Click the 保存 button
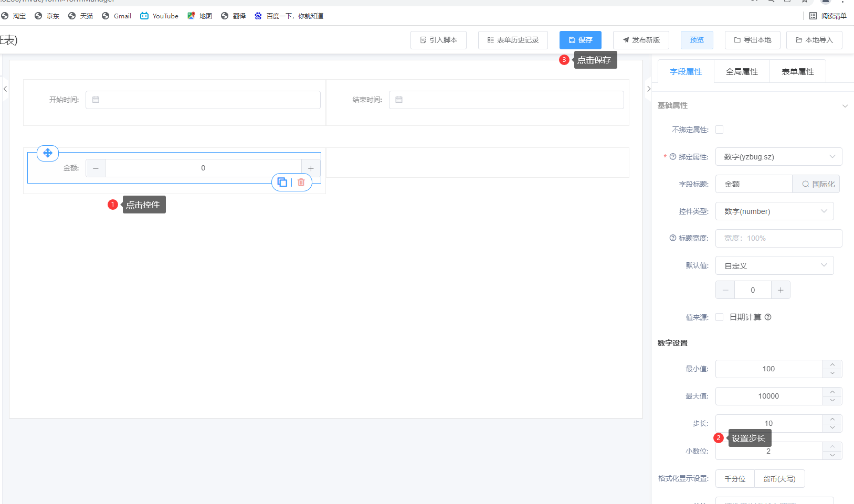This screenshot has height=504, width=854. (580, 40)
